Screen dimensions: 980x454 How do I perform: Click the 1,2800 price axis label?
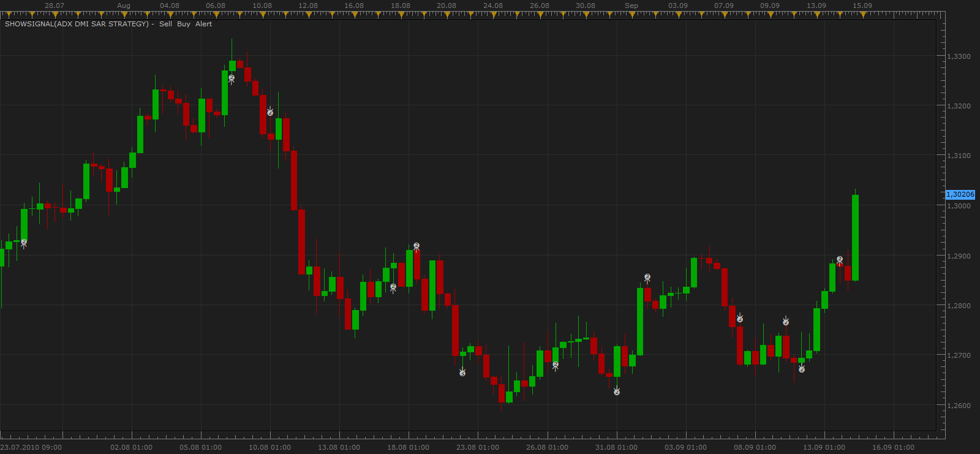tap(959, 306)
